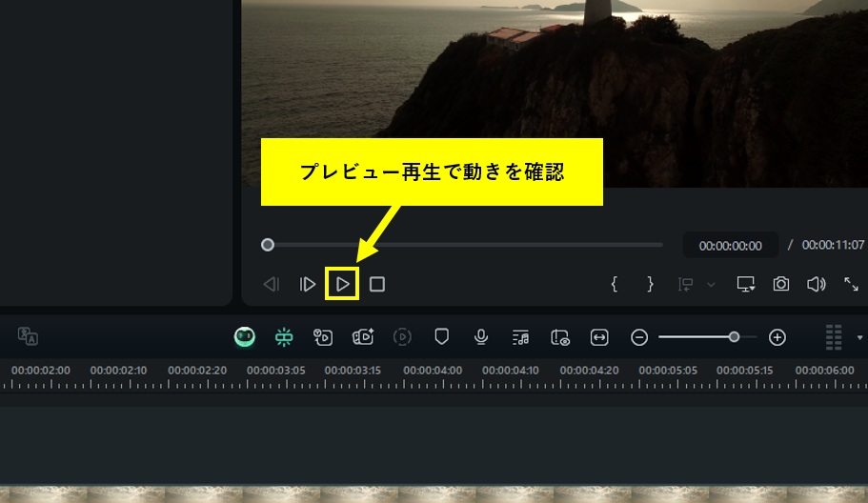Take a snapshot with camera icon

[781, 285]
